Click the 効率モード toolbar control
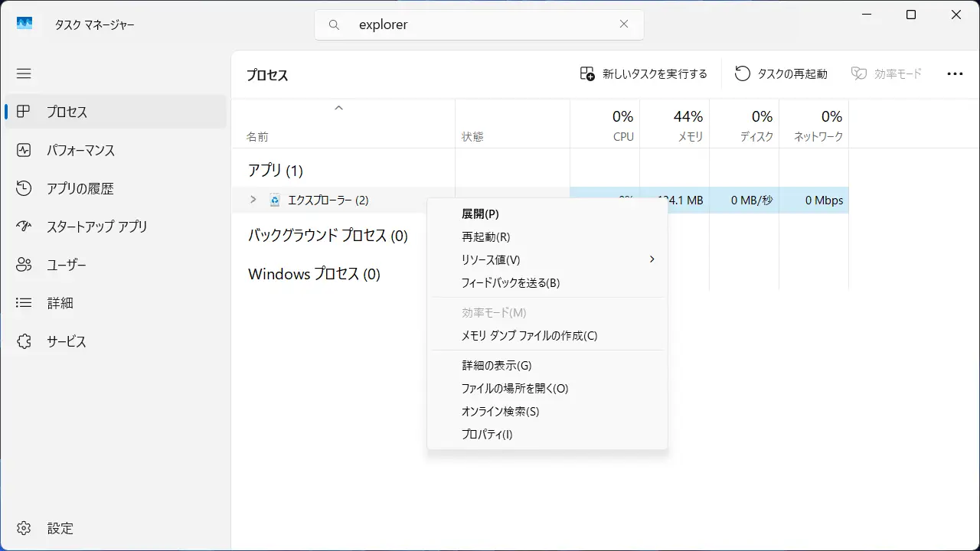 point(886,73)
